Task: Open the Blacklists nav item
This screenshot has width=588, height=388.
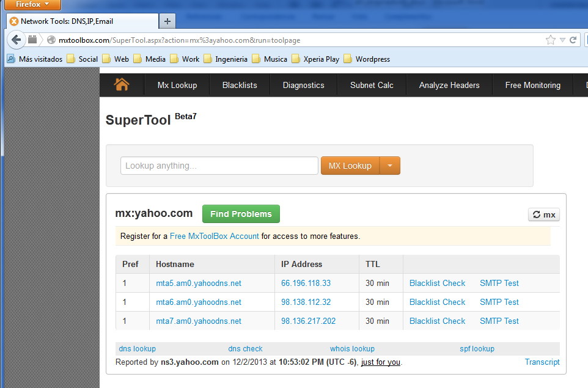Action: (240, 85)
